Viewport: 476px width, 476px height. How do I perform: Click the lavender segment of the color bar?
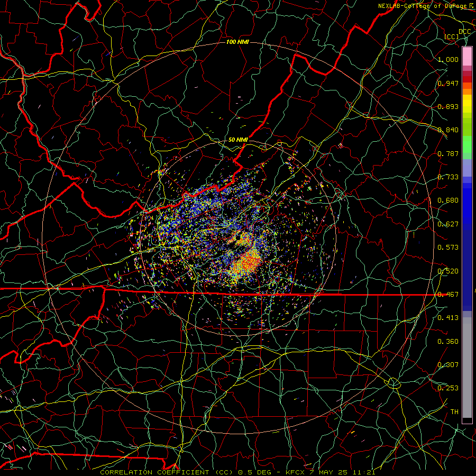coord(467,168)
